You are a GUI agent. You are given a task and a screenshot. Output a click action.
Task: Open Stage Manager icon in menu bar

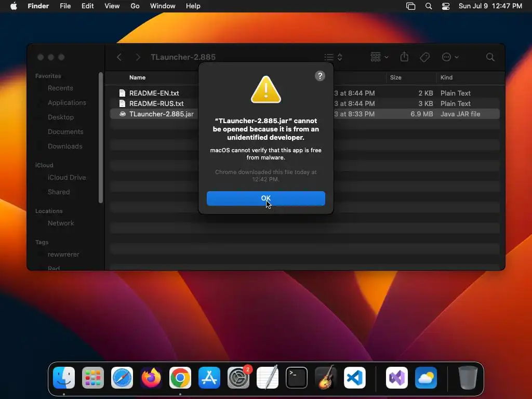click(410, 6)
